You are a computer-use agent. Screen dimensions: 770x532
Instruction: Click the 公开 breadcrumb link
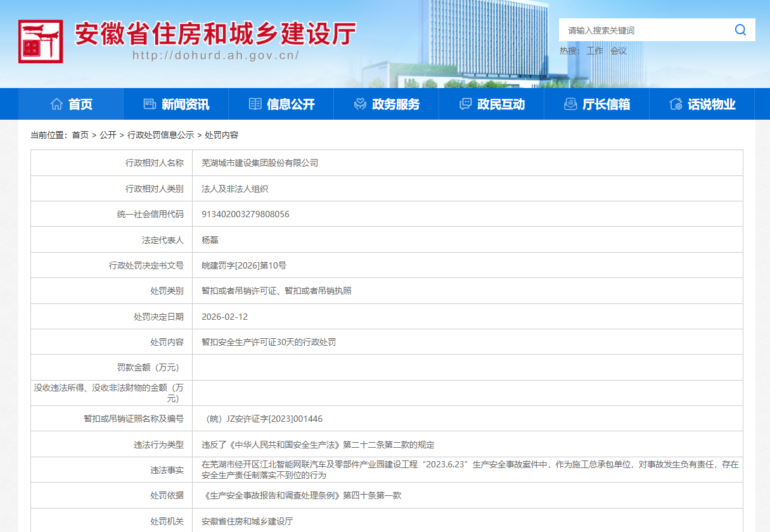(x=108, y=135)
